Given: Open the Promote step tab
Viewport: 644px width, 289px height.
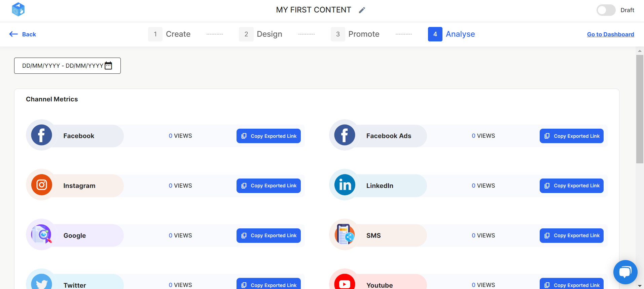Looking at the screenshot, I should pyautogui.click(x=355, y=34).
